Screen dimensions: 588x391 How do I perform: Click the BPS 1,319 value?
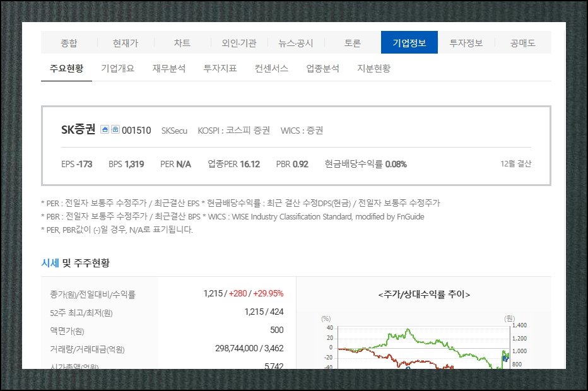click(x=126, y=164)
